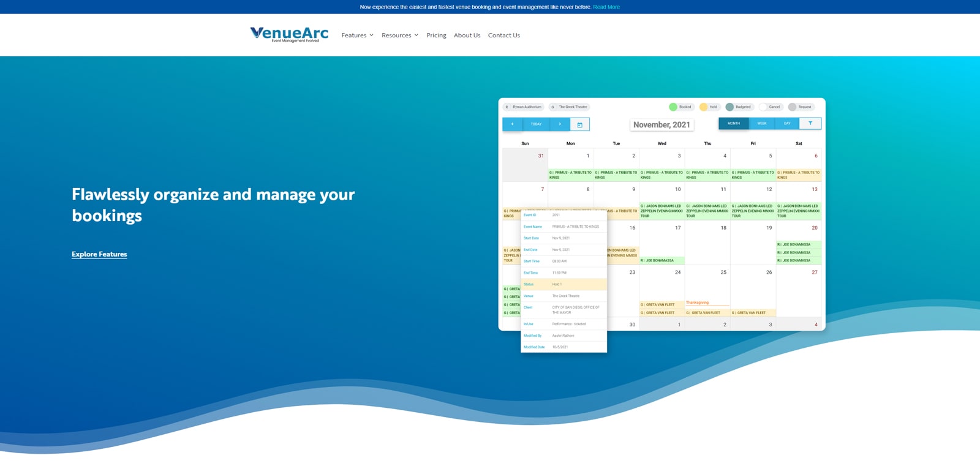The height and width of the screenshot is (466, 980).
Task: Go to next month with right arrow
Action: [x=560, y=124]
